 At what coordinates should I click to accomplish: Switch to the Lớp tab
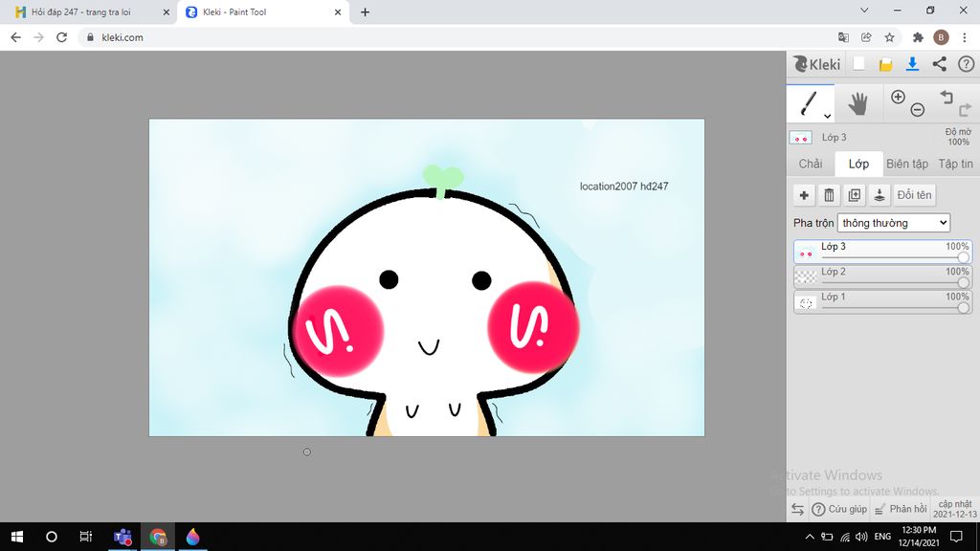pyautogui.click(x=858, y=164)
